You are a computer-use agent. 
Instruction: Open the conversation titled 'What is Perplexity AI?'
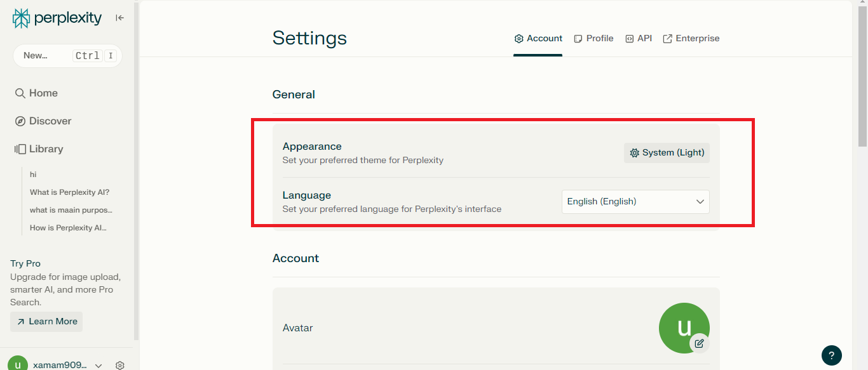click(69, 192)
